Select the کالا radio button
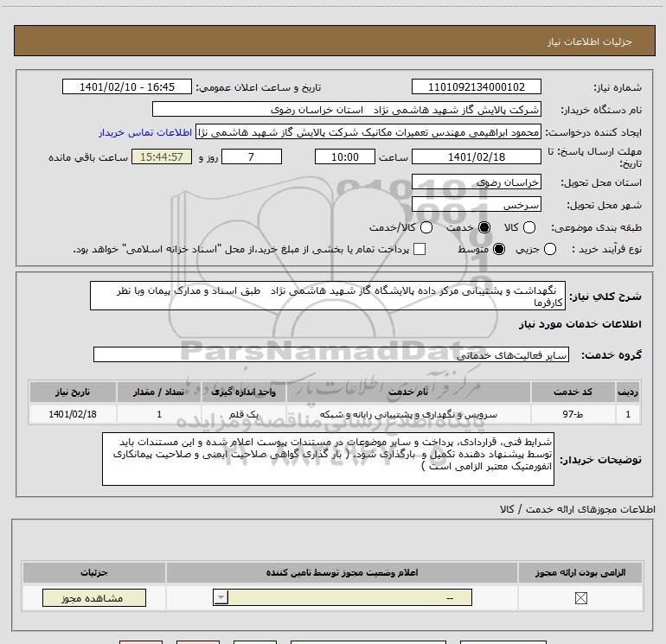 (x=528, y=227)
